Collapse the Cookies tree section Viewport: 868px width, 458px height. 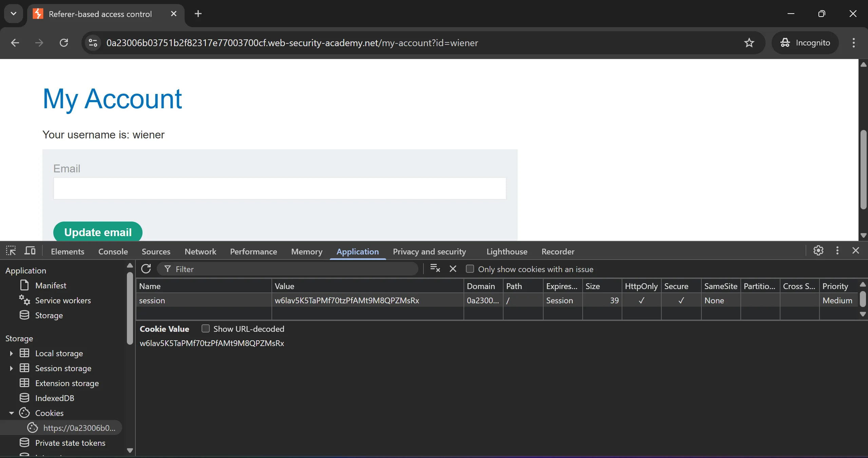[11, 413]
